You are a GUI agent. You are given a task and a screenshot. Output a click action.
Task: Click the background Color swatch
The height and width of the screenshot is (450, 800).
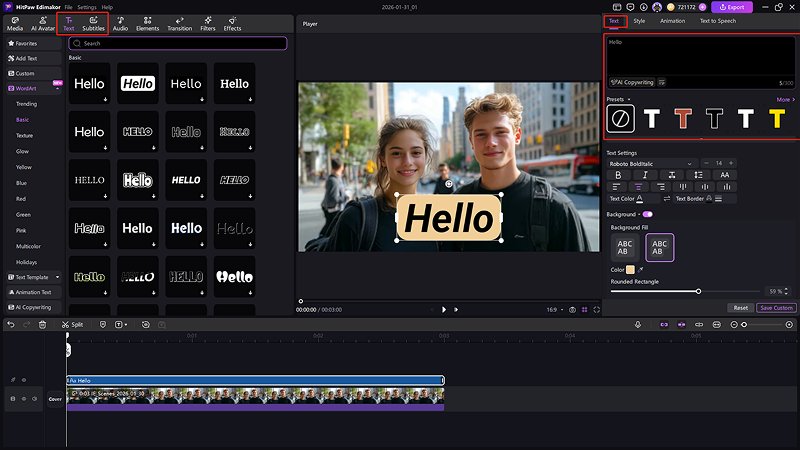click(x=631, y=269)
